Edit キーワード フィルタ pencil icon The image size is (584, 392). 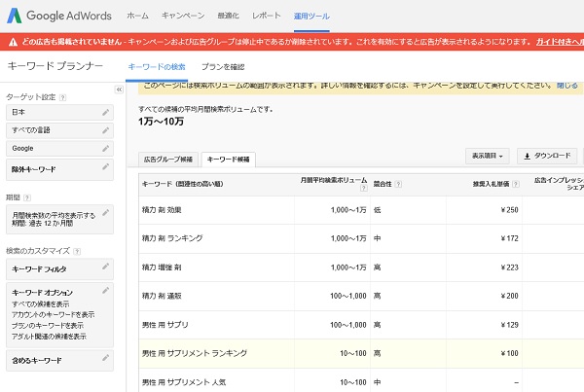click(106, 267)
